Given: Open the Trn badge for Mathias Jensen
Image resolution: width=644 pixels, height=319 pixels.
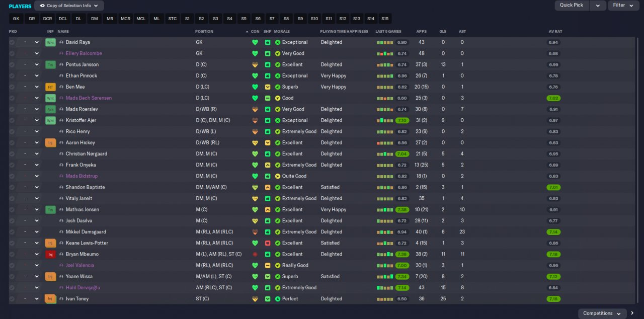Looking at the screenshot, I should [x=50, y=209].
